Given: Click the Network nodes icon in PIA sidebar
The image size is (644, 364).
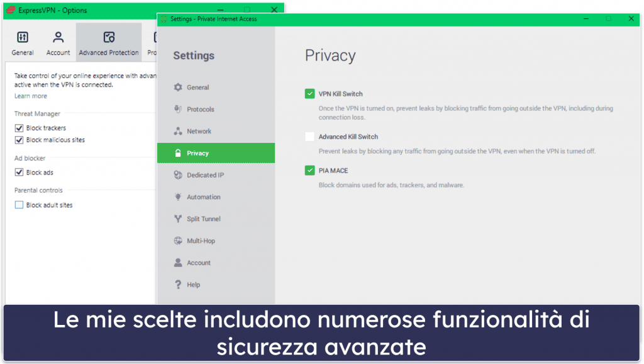Looking at the screenshot, I should 178,131.
